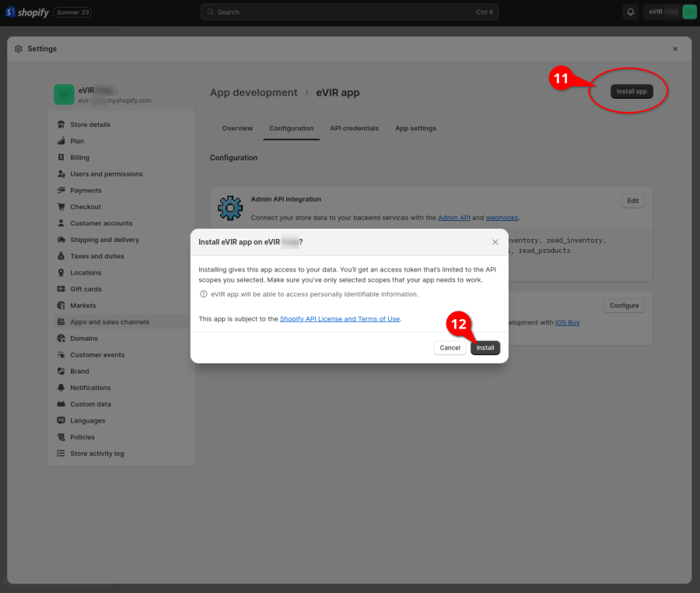The image size is (700, 593).
Task: Click App development breadcrumb
Action: point(254,93)
